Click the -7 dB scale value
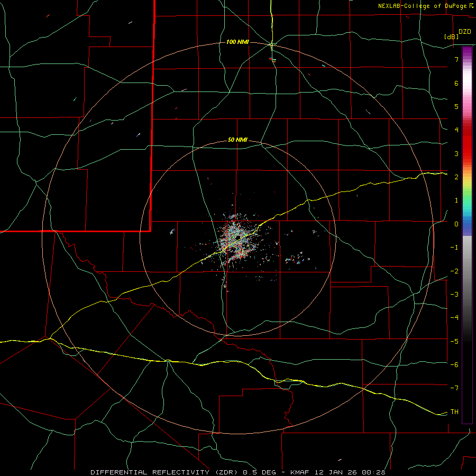Image resolution: width=476 pixels, height=476 pixels. tap(454, 388)
